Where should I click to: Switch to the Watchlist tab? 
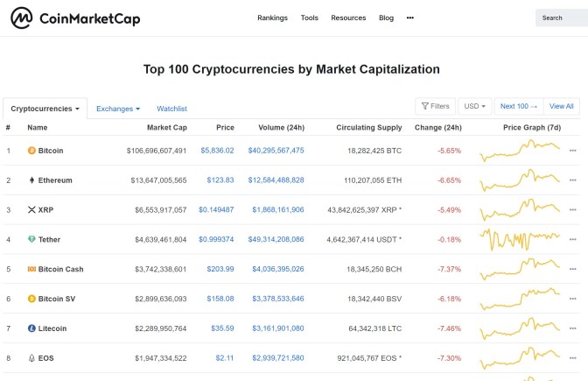click(171, 109)
